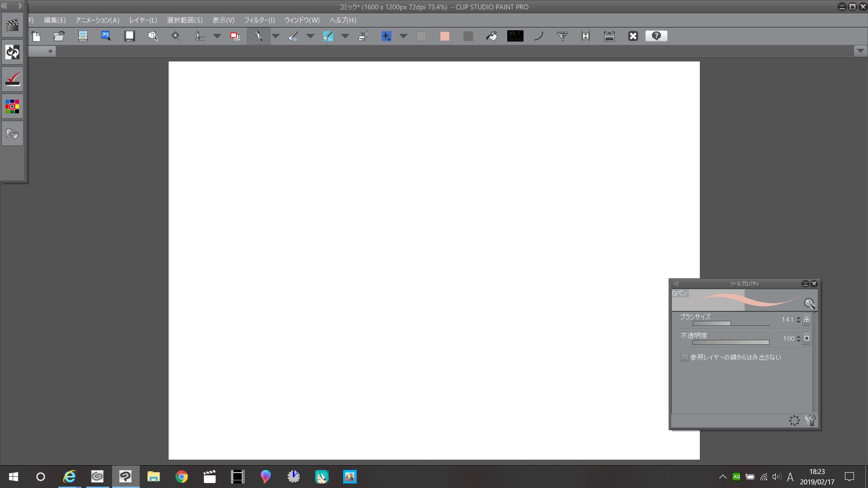Click the PNG export icon
This screenshot has height=488, width=868.
pos(106,36)
